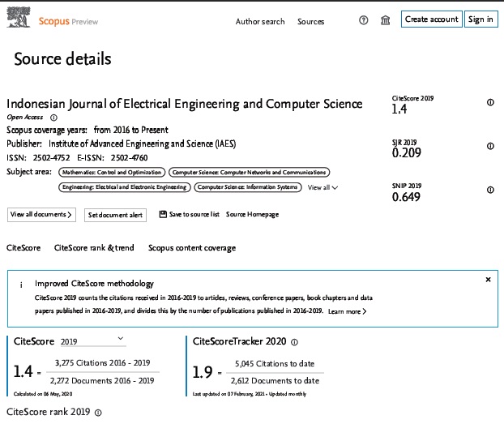
Task: Open Scopus content coverage tab
Action: pyautogui.click(x=192, y=248)
